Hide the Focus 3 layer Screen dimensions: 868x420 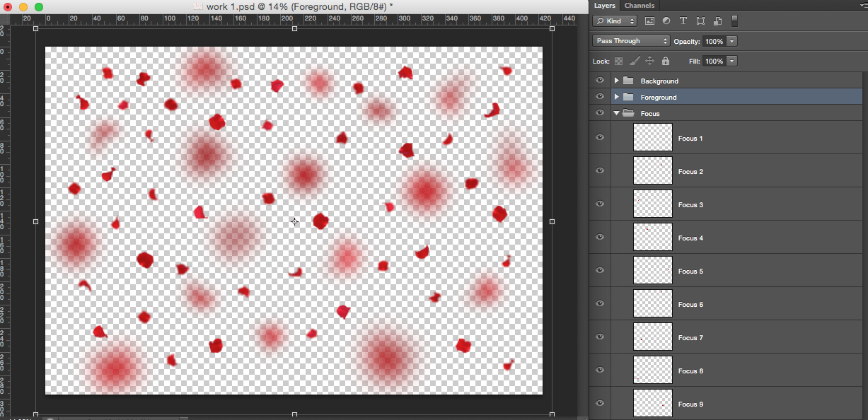tap(600, 204)
